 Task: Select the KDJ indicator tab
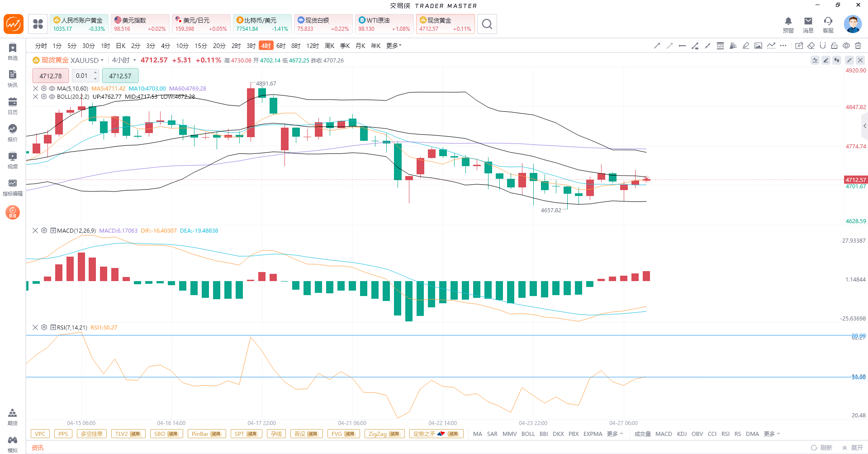682,434
